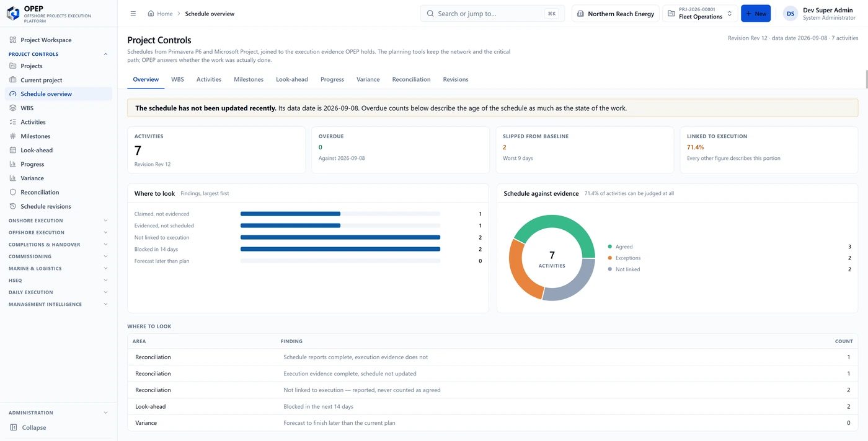This screenshot has width=868, height=441.
Task: Click the Schedule revisions history icon
Action: pyautogui.click(x=13, y=206)
